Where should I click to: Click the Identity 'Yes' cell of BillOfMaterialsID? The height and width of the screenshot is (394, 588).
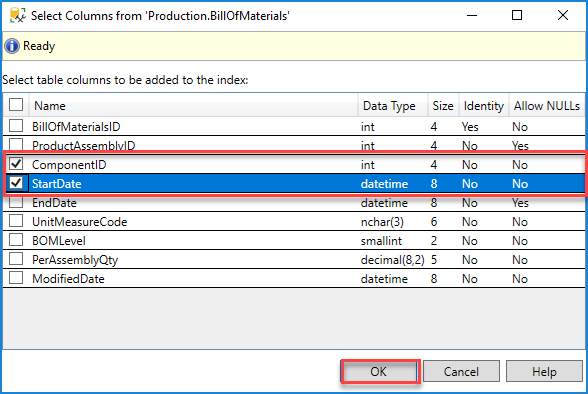(470, 127)
